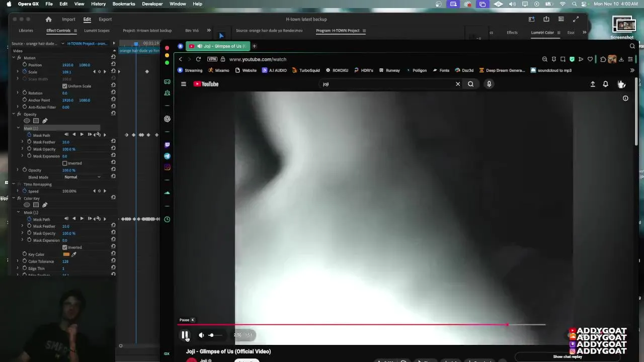Open soundcloud to mp3 bookmark

551,70
